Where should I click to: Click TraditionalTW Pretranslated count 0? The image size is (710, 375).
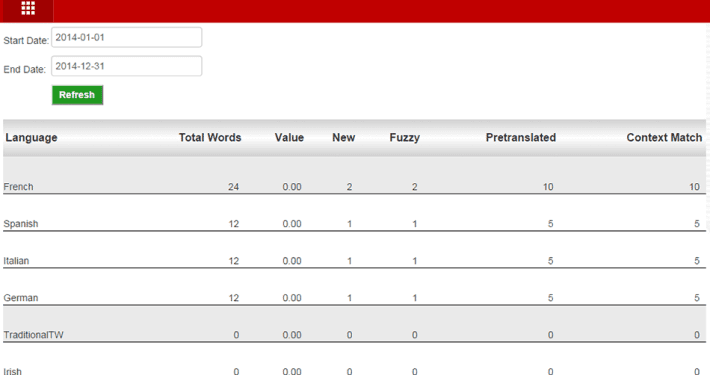(x=550, y=335)
